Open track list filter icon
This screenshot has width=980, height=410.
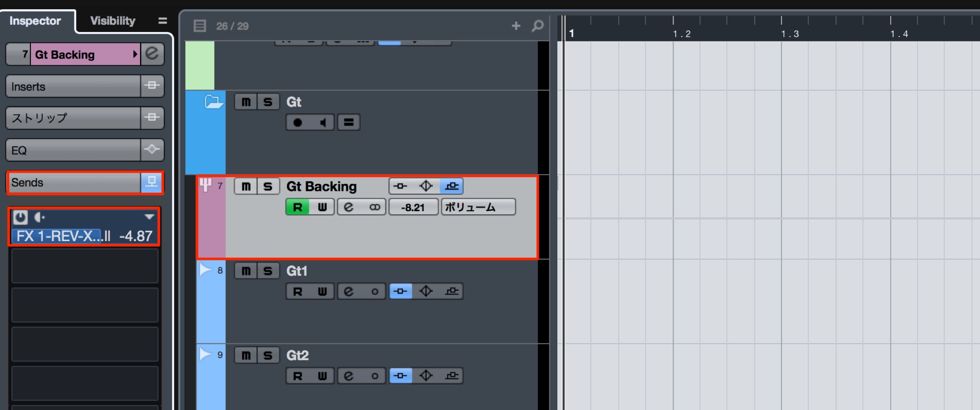pos(199,26)
